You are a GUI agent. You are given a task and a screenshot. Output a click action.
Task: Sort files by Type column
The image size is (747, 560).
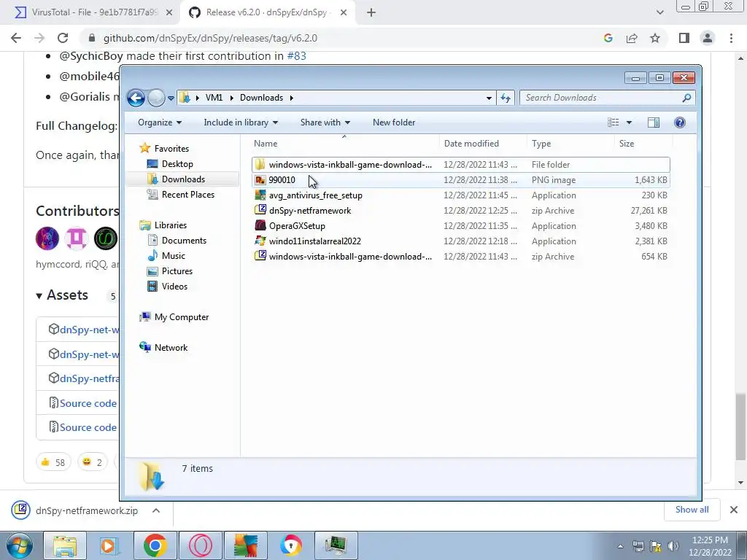click(x=570, y=144)
